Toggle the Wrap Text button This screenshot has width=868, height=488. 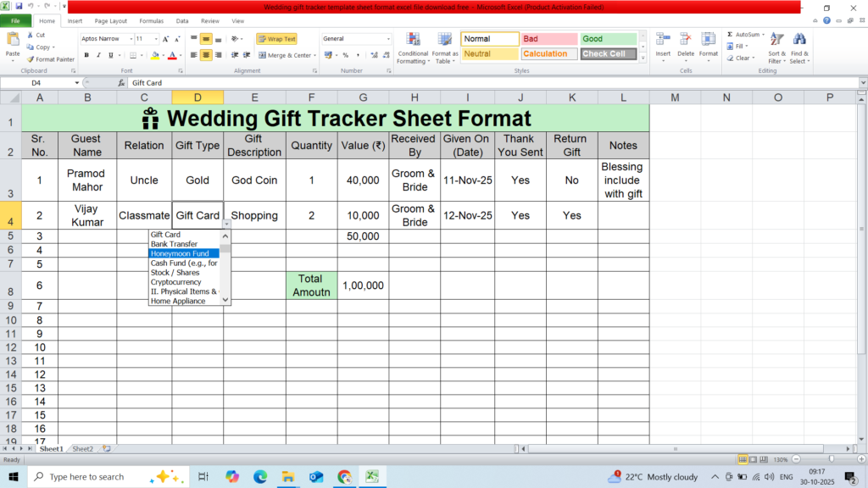pyautogui.click(x=276, y=39)
